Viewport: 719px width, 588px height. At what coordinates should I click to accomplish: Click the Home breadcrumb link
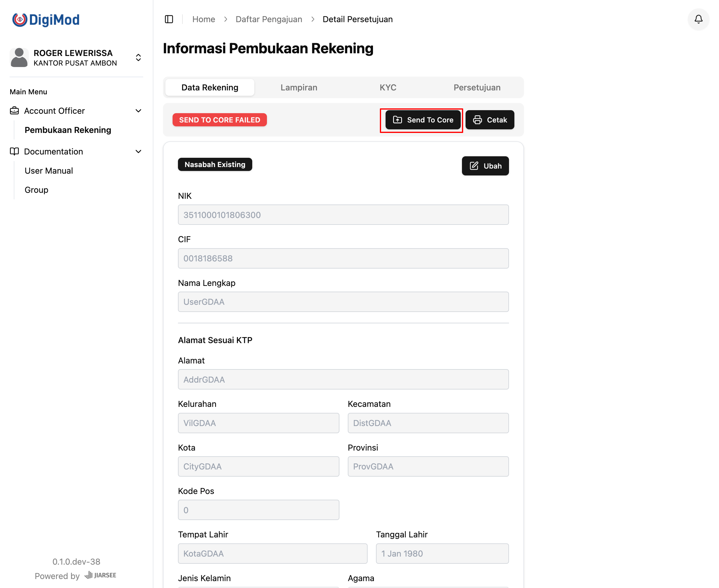(203, 19)
